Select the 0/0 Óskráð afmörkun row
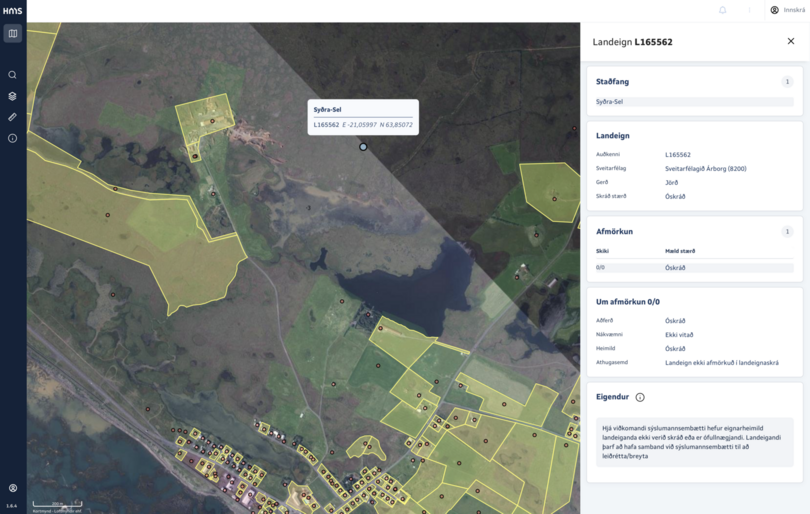 (x=694, y=268)
